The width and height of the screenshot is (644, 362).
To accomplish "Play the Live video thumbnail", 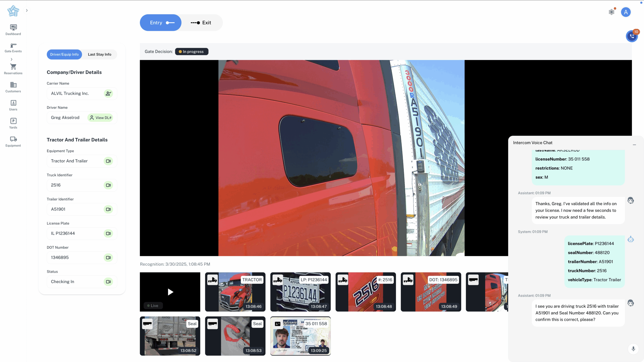I will [170, 292].
